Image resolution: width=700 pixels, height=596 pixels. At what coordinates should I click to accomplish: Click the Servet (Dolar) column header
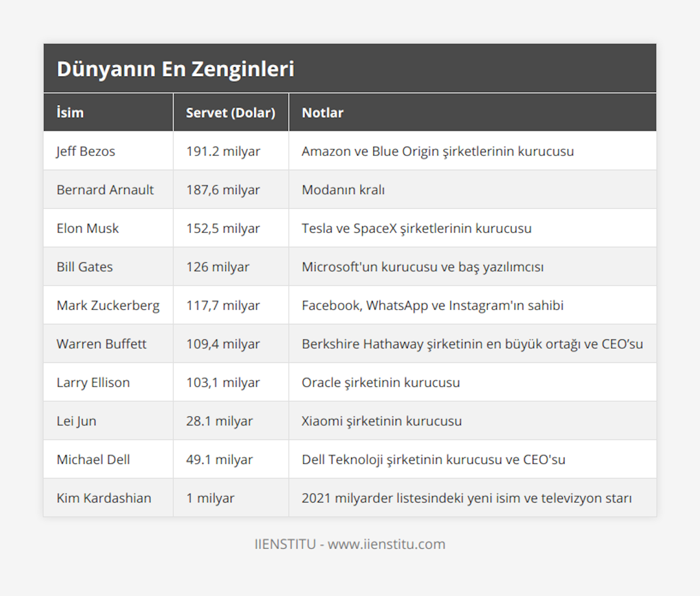(230, 113)
